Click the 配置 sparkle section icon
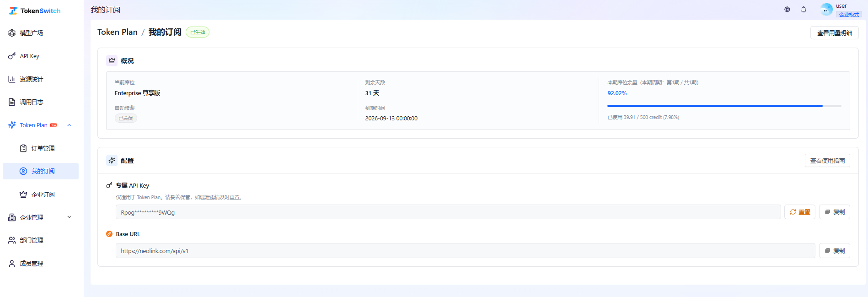This screenshot has width=868, height=297. [x=112, y=160]
